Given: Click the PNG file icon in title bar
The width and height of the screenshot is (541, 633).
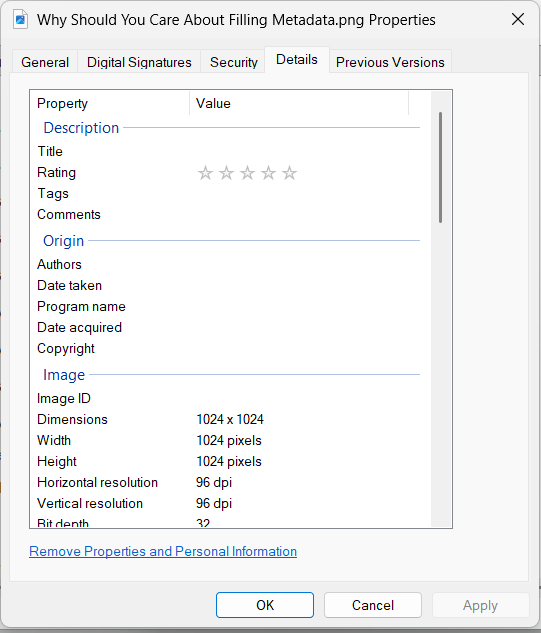Looking at the screenshot, I should pyautogui.click(x=20, y=19).
